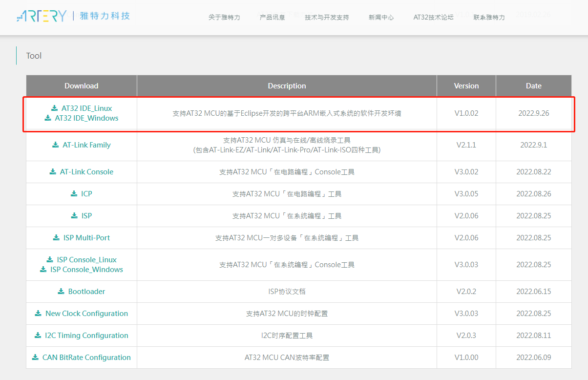Screen dimensions: 588x380
Task: Open the 技术与开发支持 menu
Action: (x=327, y=17)
